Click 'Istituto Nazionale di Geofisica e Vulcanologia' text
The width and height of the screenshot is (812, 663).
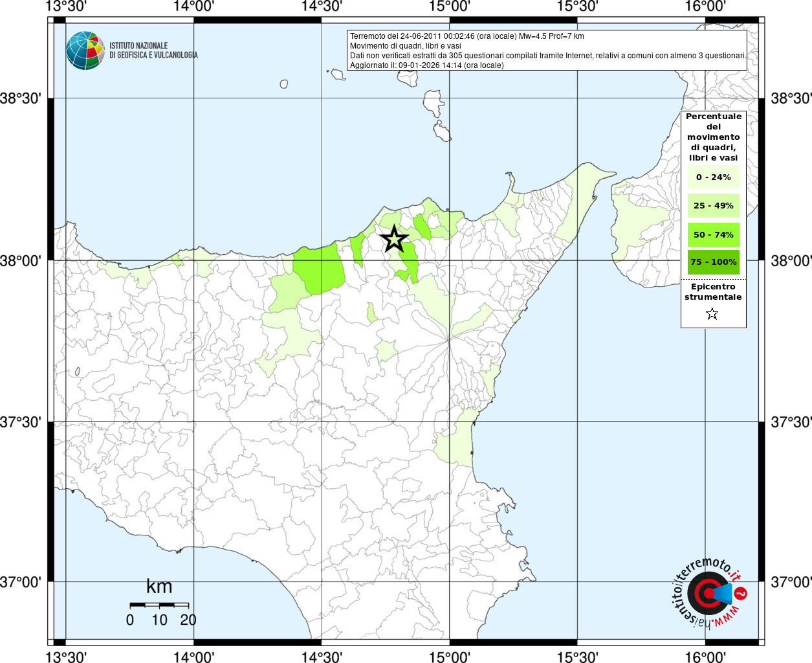point(153,51)
